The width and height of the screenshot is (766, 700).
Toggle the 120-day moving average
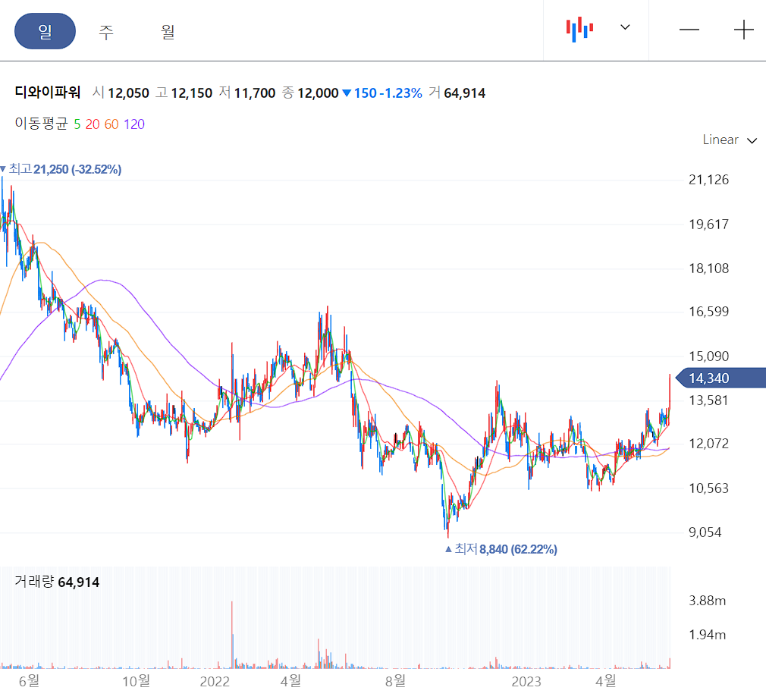(x=133, y=124)
